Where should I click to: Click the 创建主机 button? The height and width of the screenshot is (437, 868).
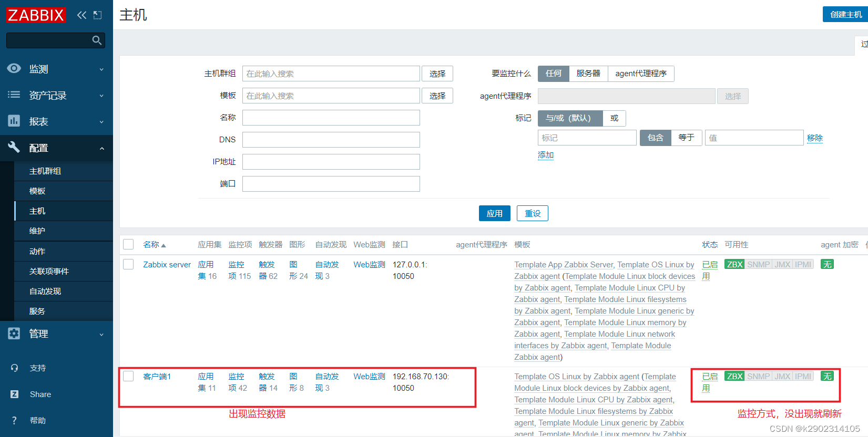pos(845,15)
